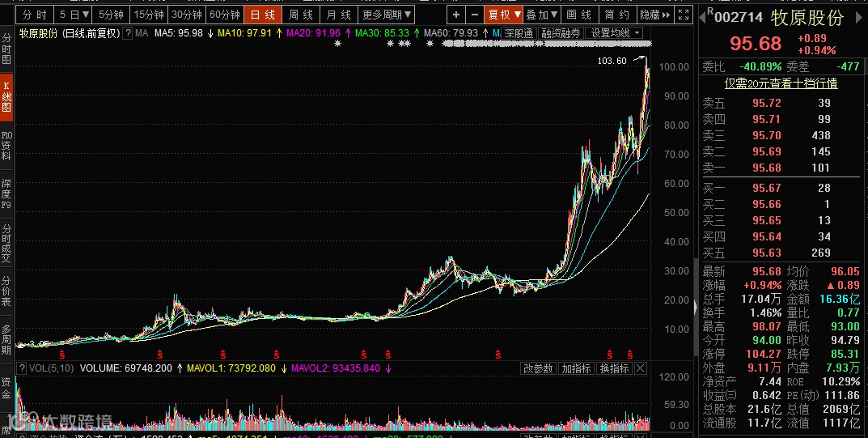The image size is (868, 438).
Task: Open 分时图 in the left sidebar
Action: (6, 49)
